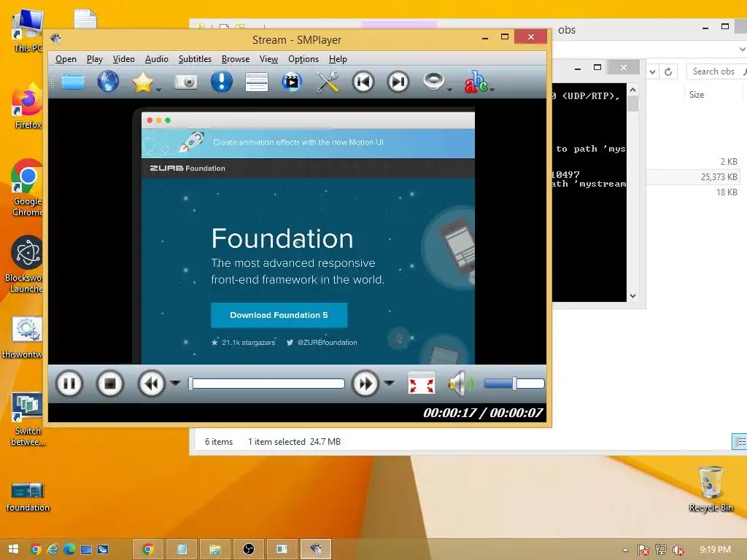Image resolution: width=747 pixels, height=560 pixels.
Task: Expand the Favorites star dropdown arrow
Action: (158, 89)
